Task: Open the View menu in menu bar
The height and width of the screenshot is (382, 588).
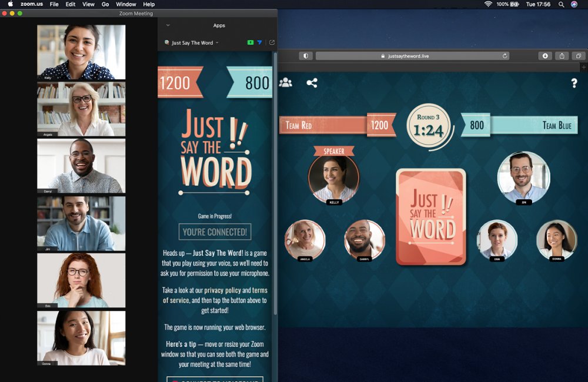Action: 88,4
